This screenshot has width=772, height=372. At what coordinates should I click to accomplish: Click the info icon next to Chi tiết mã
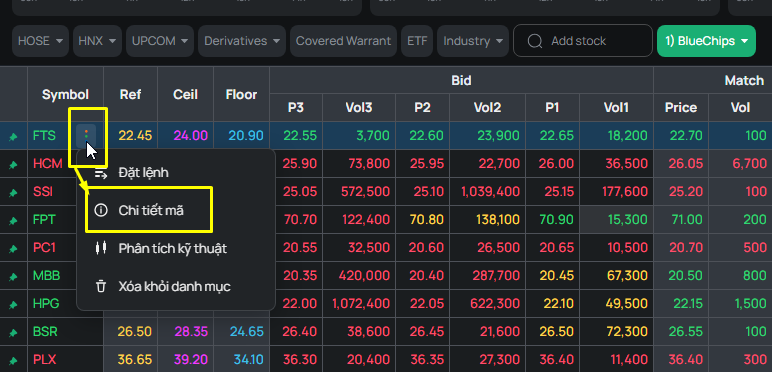tap(100, 211)
